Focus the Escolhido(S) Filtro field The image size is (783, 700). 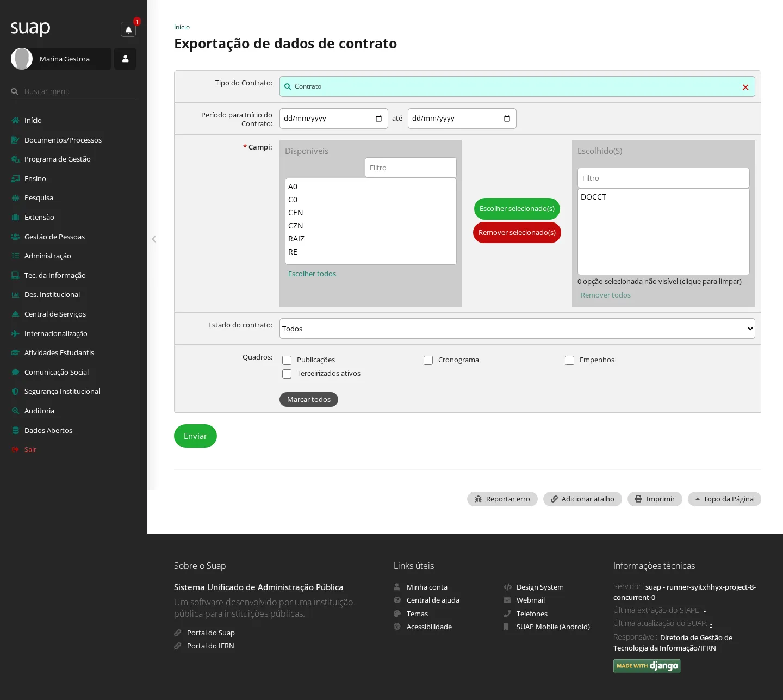[x=663, y=178]
